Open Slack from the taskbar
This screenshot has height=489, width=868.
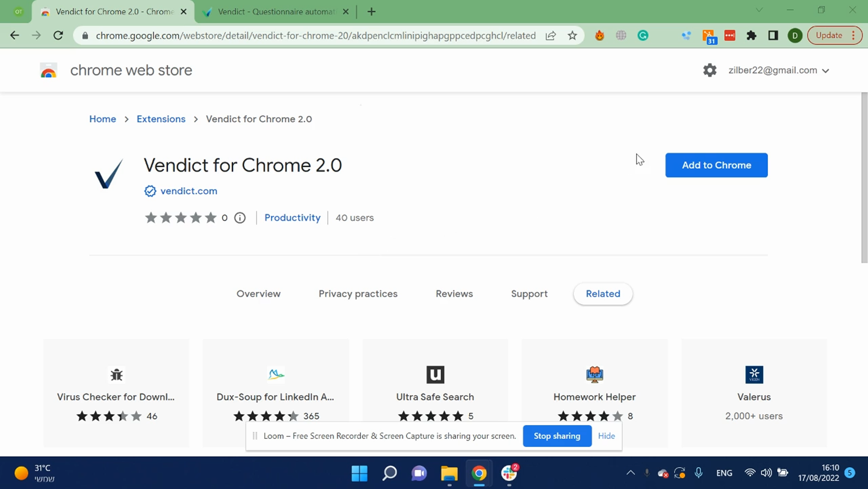(509, 473)
